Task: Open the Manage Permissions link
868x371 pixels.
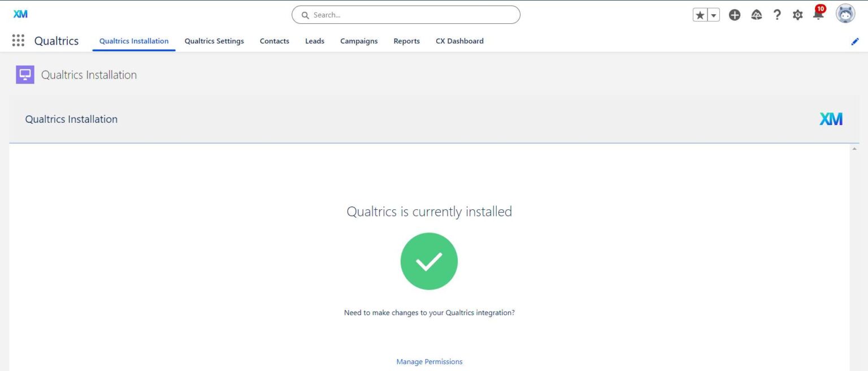Action: [x=429, y=361]
